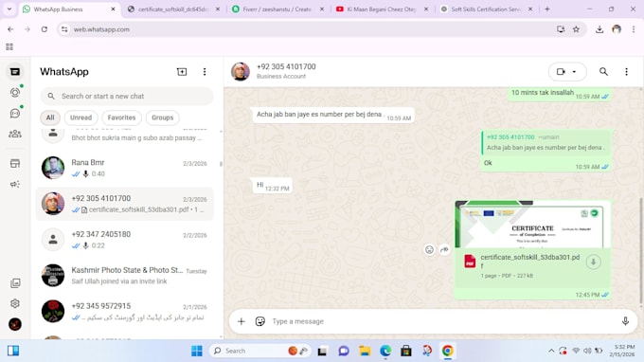644x362 pixels.
Task: Search within the open conversation
Action: [x=603, y=71]
